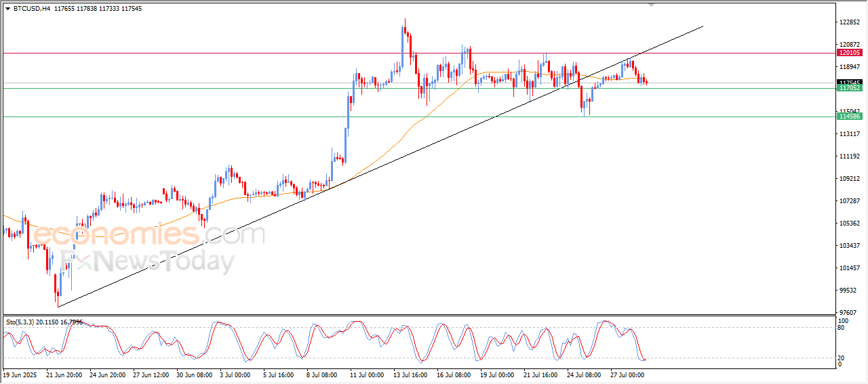Click the 113117 price axis value
Viewport: 868px width, 384px height.
click(849, 134)
